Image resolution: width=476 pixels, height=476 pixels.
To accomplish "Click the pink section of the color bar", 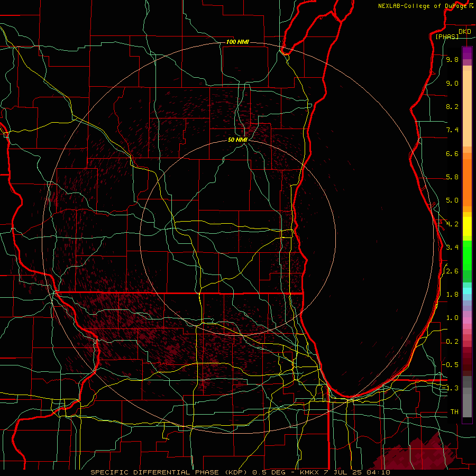I will coord(467,321).
